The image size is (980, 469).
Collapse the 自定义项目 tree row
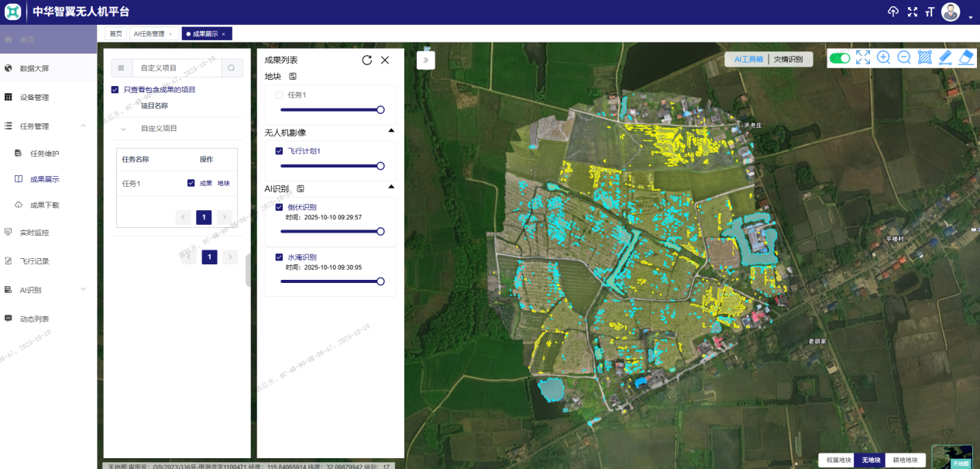[122, 129]
